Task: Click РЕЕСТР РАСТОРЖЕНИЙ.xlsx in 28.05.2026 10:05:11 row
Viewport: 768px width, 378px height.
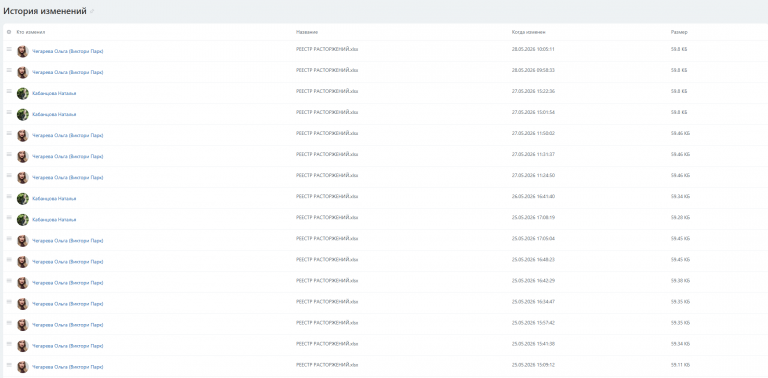Action: click(327, 49)
